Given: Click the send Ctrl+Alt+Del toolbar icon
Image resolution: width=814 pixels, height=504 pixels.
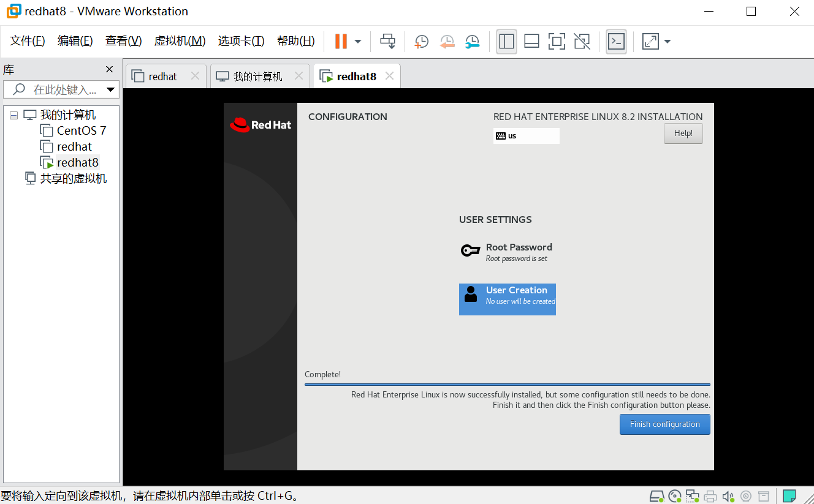Looking at the screenshot, I should (388, 41).
